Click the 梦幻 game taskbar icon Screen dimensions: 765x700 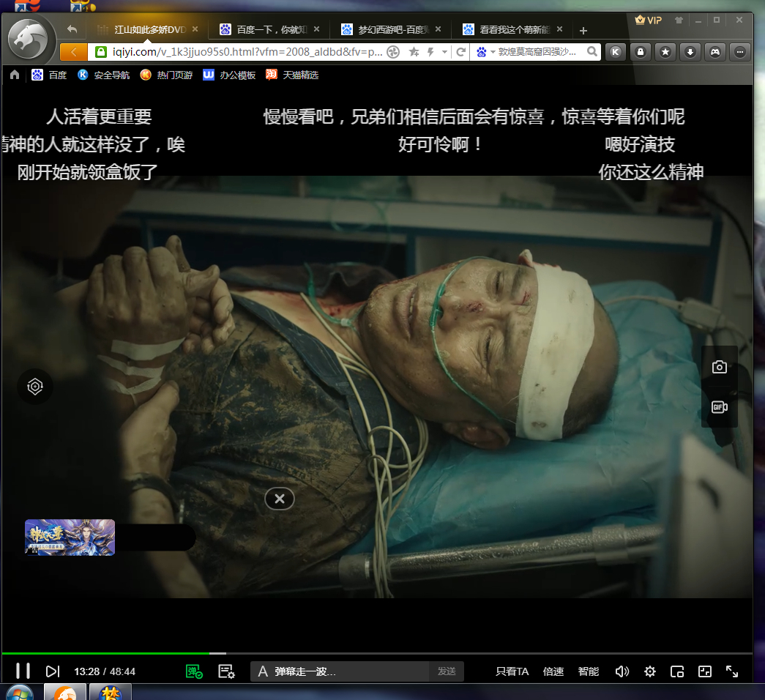tap(111, 692)
